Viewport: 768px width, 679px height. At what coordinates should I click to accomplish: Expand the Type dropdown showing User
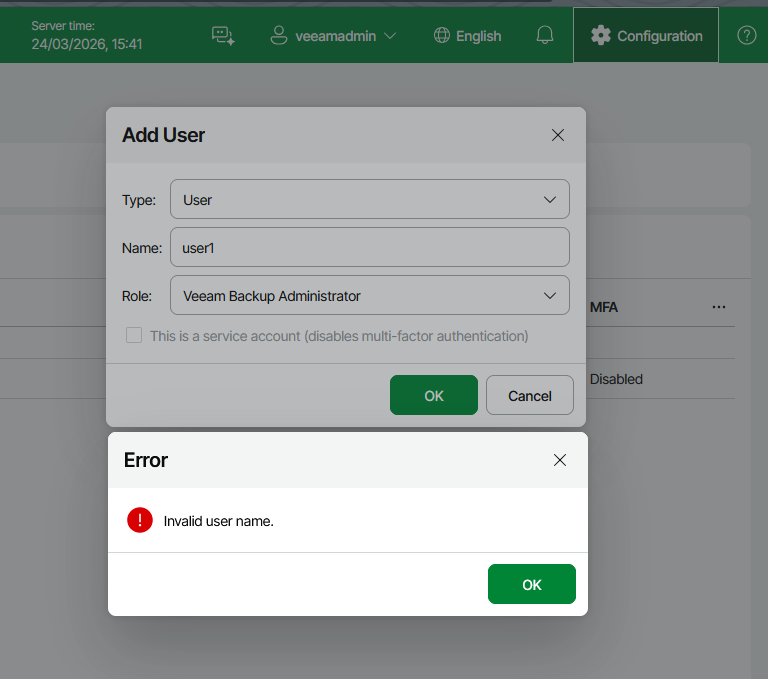(x=370, y=199)
